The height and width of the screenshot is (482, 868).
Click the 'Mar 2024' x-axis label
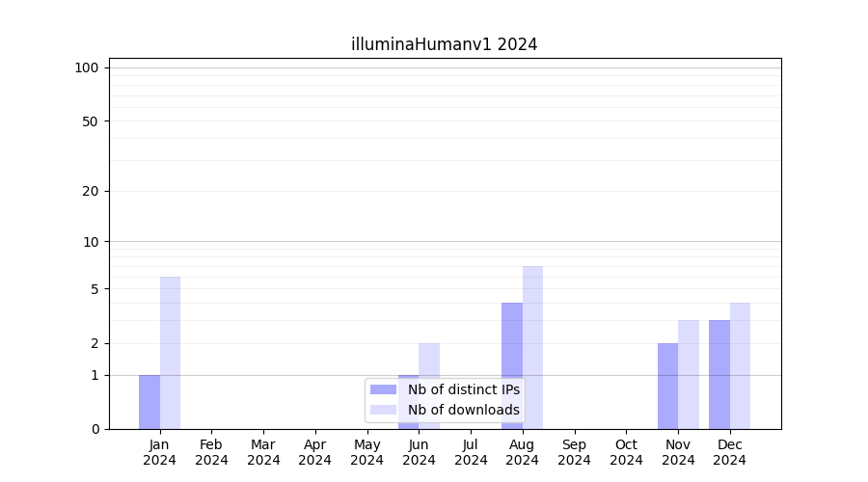coord(263,452)
